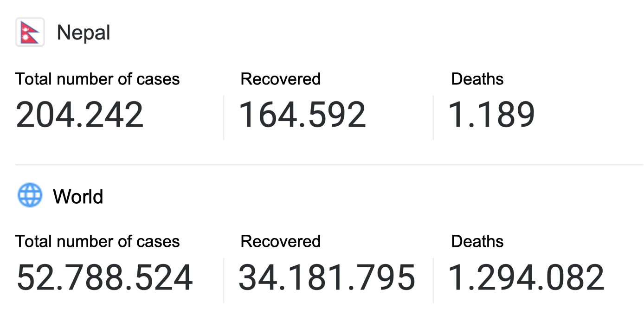
Task: Click the horizontal divider between Nepal and World
Action: 329,164
